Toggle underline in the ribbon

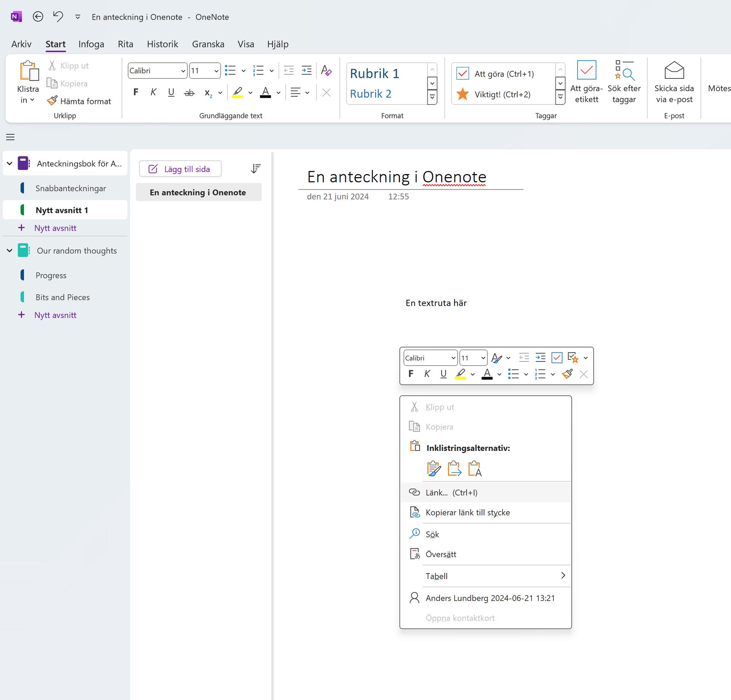point(171,92)
